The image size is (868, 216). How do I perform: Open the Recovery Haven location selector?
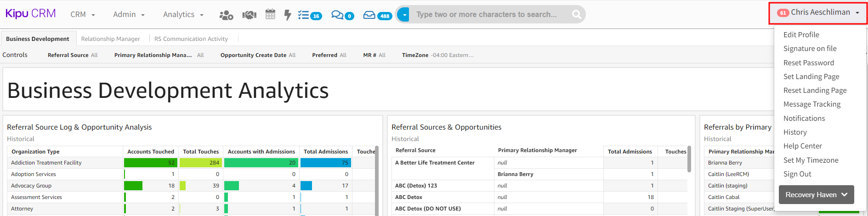coord(816,195)
